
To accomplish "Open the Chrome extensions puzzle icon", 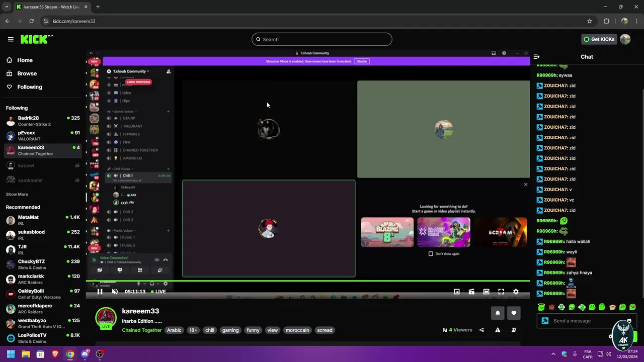I will 606,21.
